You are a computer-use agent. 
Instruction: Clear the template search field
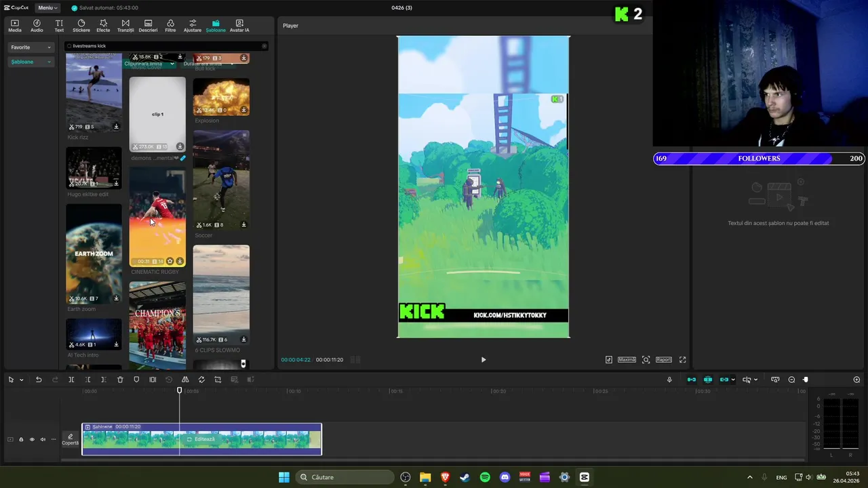coord(264,46)
